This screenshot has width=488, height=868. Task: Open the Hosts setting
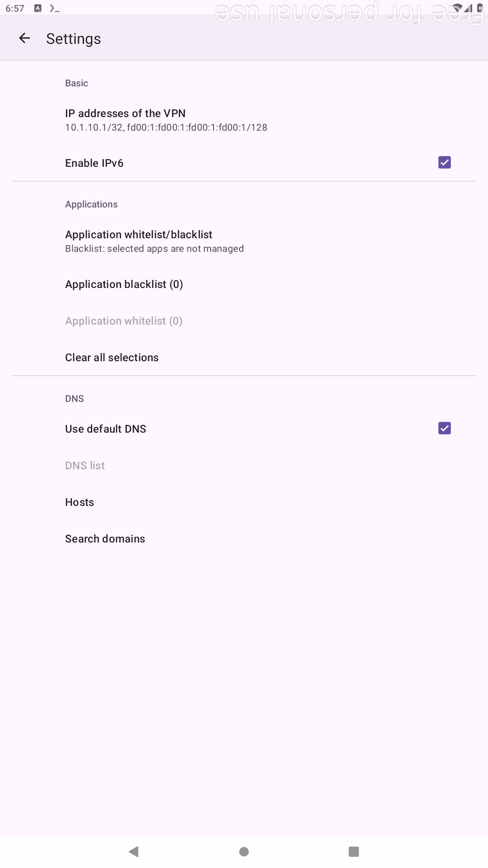click(80, 502)
